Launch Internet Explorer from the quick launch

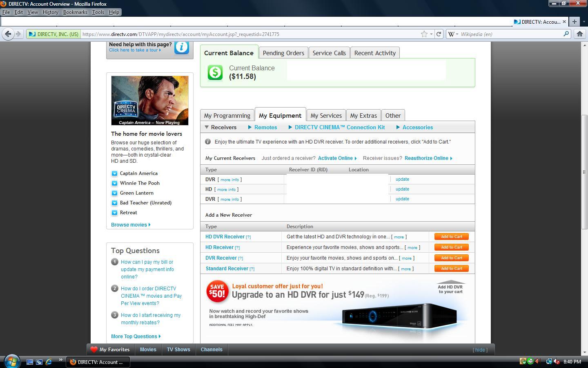coord(49,362)
